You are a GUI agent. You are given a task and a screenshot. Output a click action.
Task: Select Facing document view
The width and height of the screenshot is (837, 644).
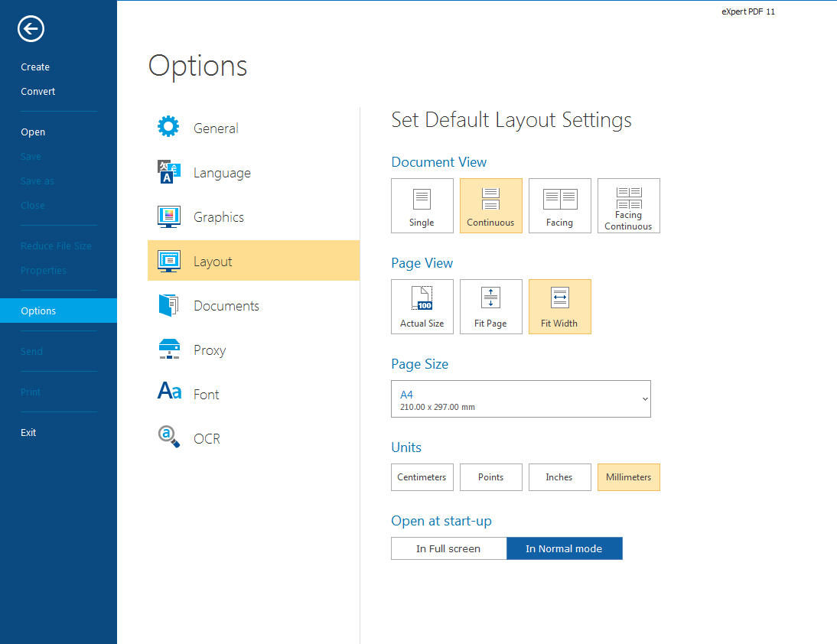click(x=560, y=206)
